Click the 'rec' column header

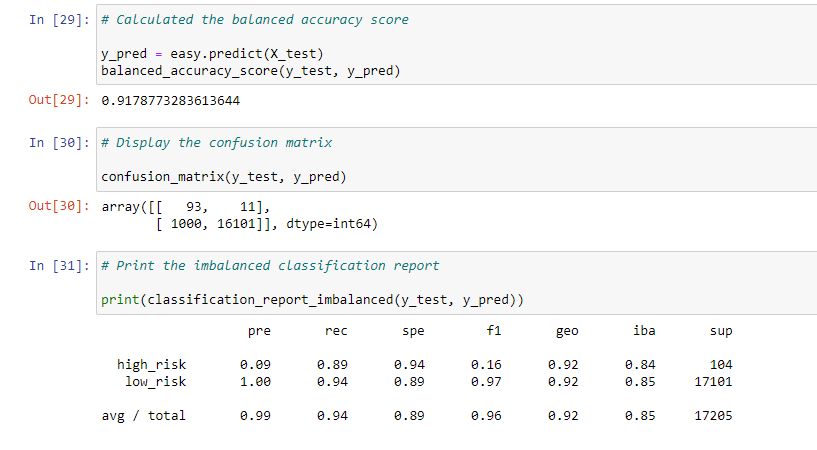(336, 331)
